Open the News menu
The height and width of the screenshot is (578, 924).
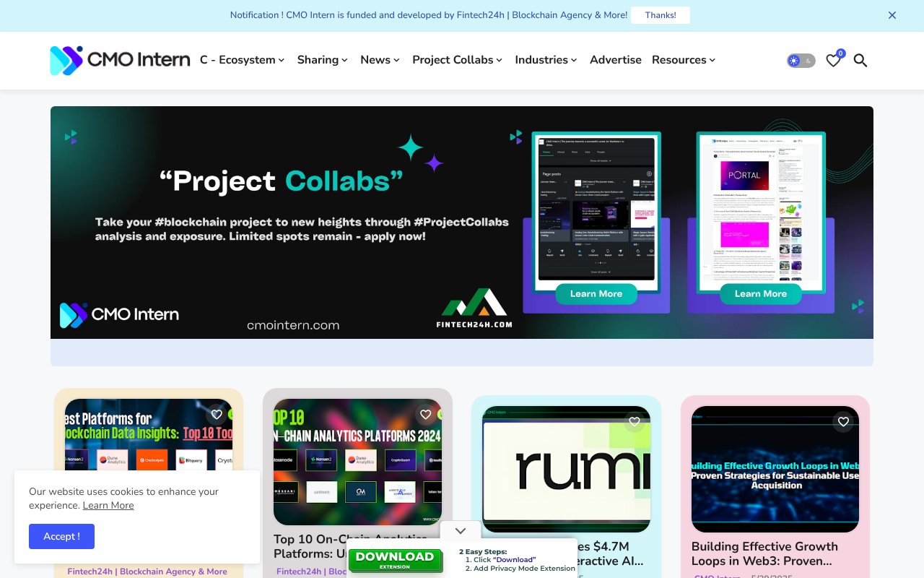pyautogui.click(x=379, y=60)
